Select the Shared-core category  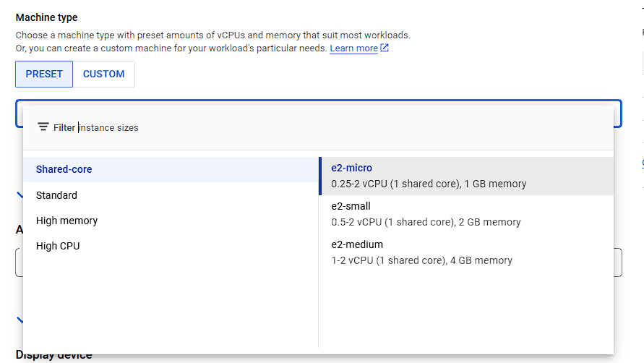pyautogui.click(x=64, y=169)
